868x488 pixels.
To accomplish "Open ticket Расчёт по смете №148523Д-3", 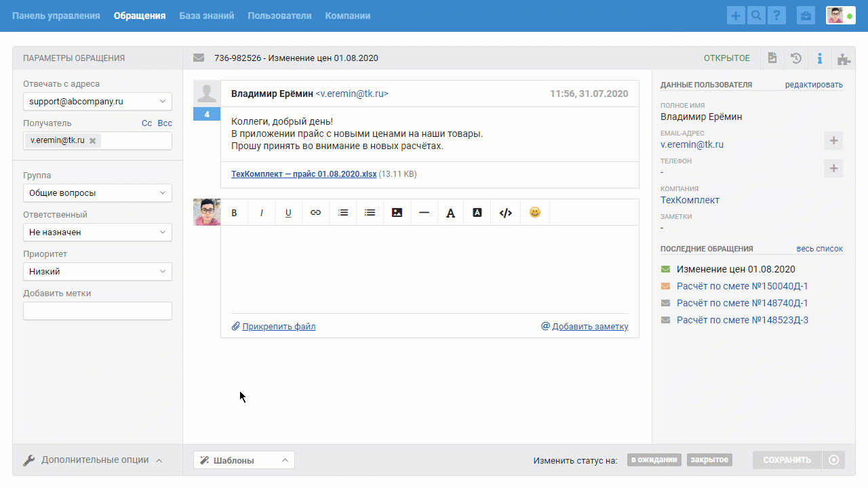I will point(743,320).
